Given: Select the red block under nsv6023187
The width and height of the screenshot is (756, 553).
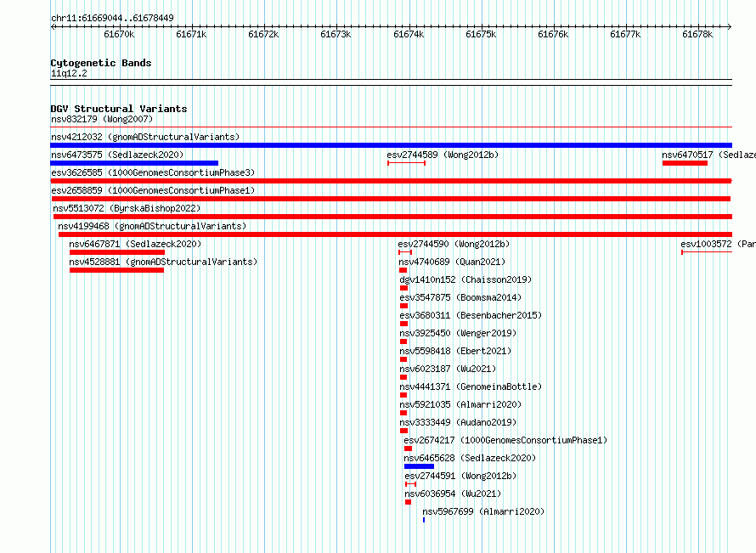Looking at the screenshot, I should [x=403, y=377].
